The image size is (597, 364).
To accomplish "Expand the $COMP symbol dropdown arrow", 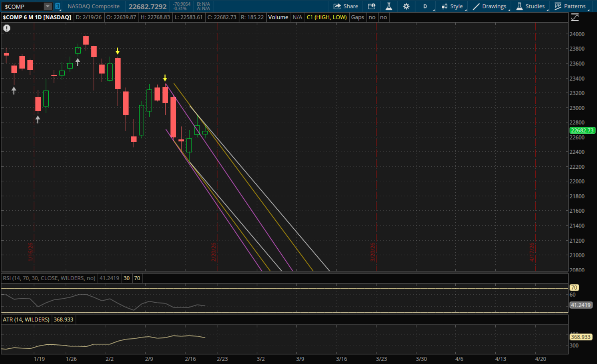I will pyautogui.click(x=47, y=6).
